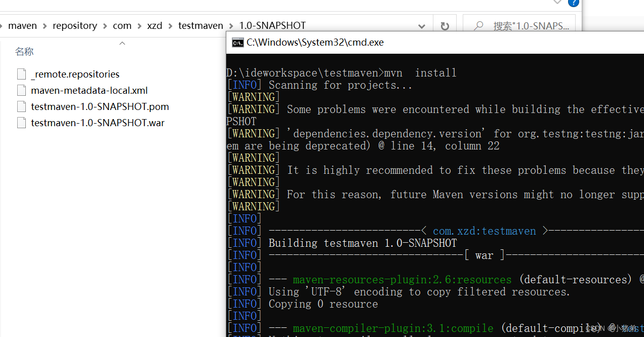Select the testmaven-1.0-SNAPSHOT.war file name
The width and height of the screenshot is (644, 337).
98,123
